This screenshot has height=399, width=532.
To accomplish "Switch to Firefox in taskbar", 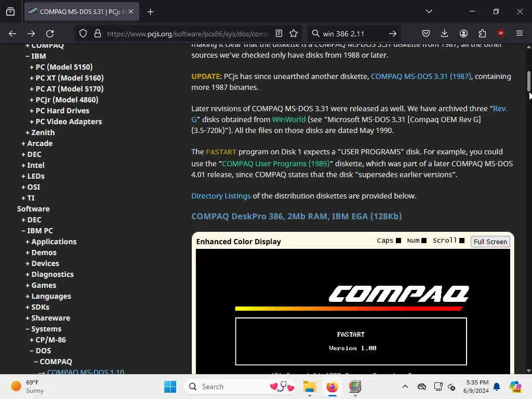I will tap(332, 387).
